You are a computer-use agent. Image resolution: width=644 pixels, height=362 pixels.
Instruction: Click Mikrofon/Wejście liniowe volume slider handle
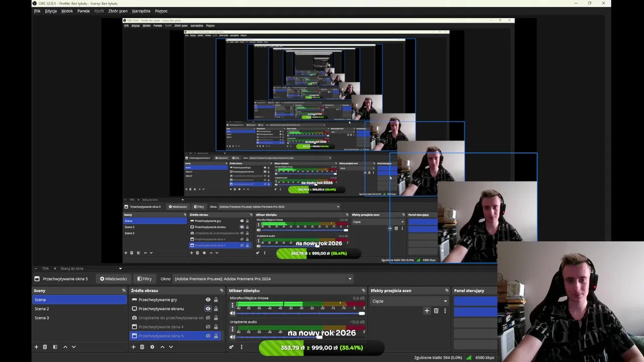pyautogui.click(x=361, y=313)
